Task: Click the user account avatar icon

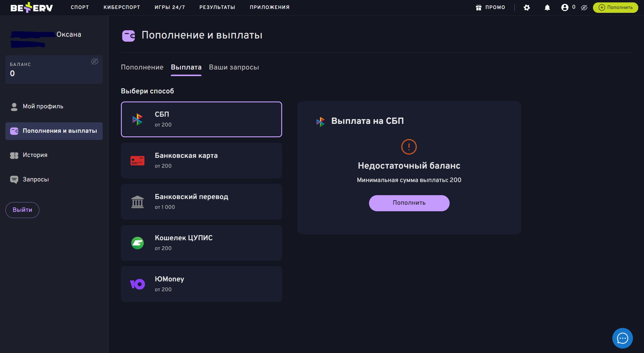Action: [x=565, y=7]
